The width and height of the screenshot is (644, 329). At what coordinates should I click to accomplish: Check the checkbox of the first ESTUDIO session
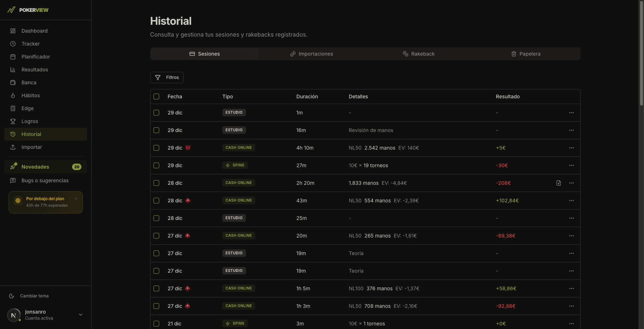pyautogui.click(x=156, y=112)
